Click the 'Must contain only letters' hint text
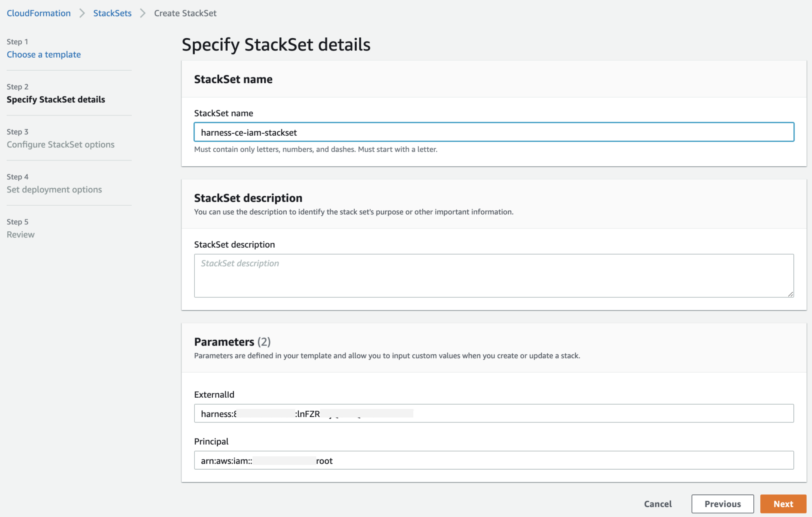Screen dimensions: 812x517 pos(315,149)
